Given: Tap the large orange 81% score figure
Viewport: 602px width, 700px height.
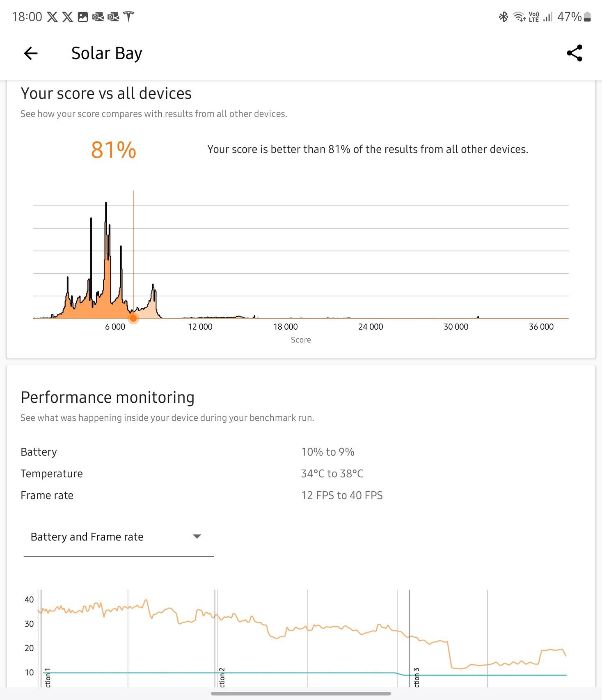Looking at the screenshot, I should (114, 150).
